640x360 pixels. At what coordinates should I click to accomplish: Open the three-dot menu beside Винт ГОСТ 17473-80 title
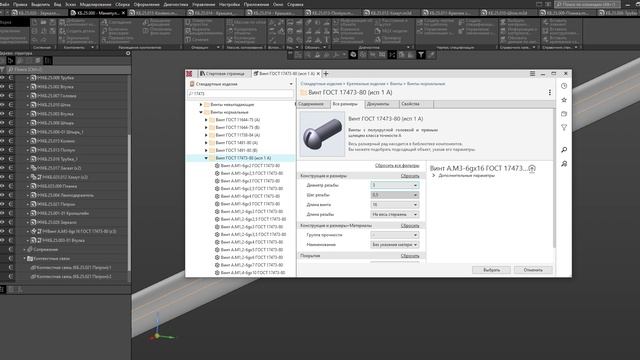(x=549, y=93)
